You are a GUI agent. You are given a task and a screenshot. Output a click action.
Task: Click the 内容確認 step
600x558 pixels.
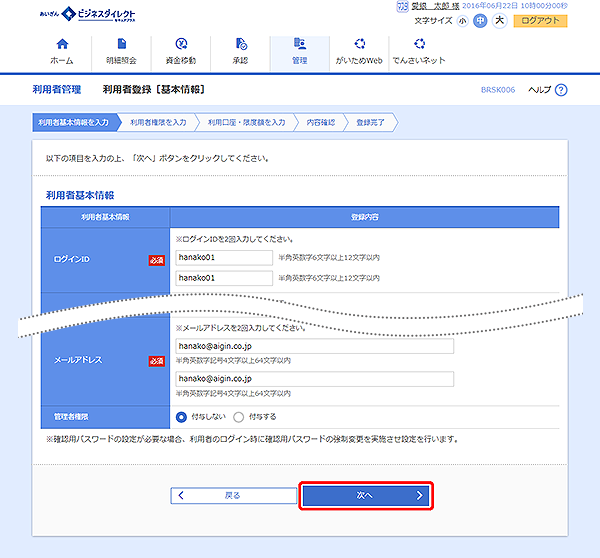pyautogui.click(x=321, y=122)
